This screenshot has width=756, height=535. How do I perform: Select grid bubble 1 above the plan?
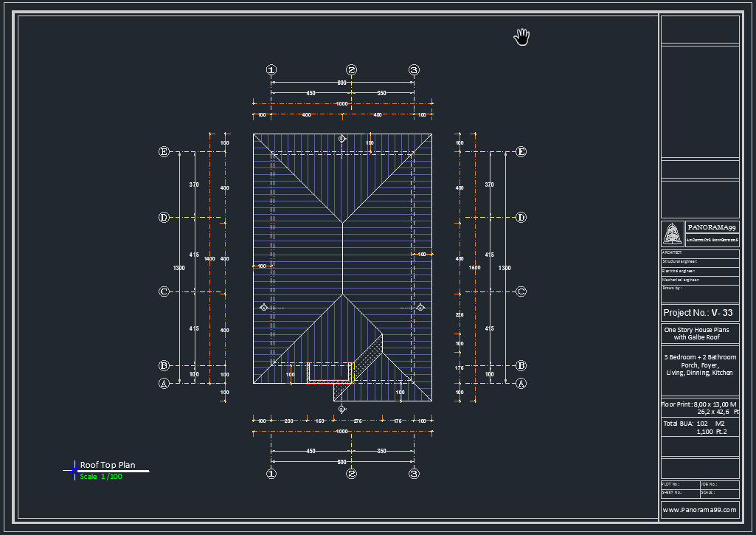271,70
